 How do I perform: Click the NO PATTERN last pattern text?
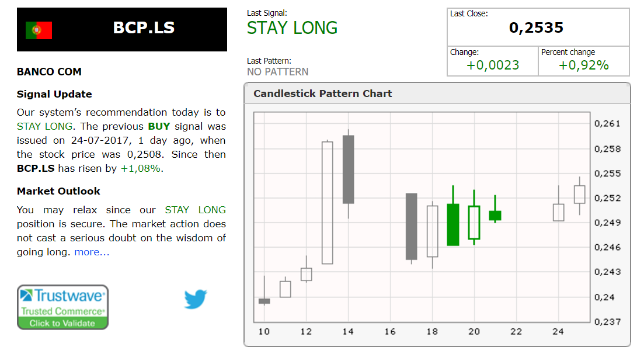(x=277, y=72)
